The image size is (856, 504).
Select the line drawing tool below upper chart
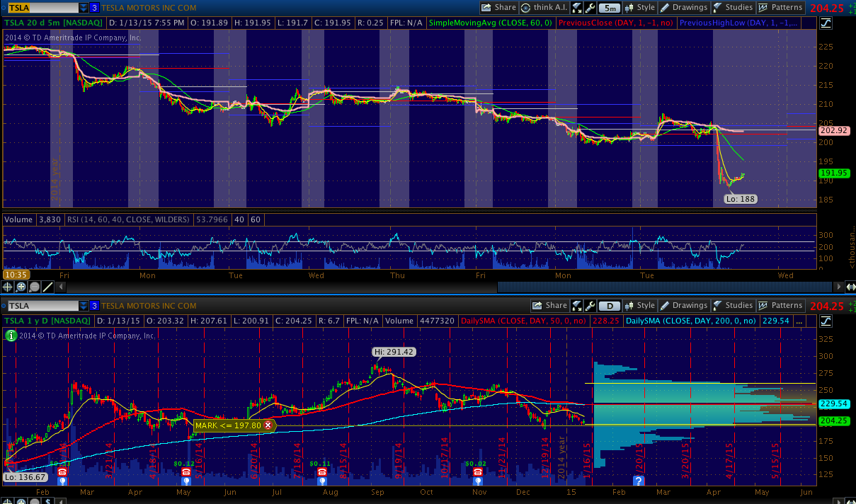pyautogui.click(x=47, y=287)
